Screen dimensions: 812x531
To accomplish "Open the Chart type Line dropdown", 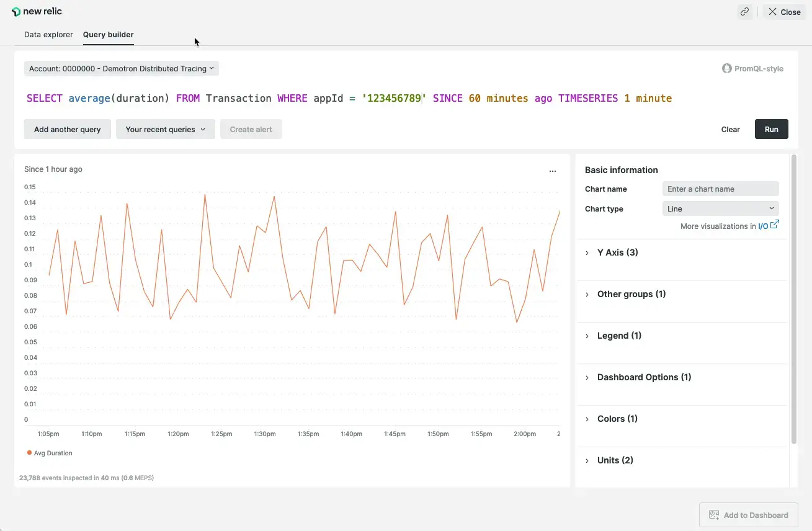I will coord(720,209).
